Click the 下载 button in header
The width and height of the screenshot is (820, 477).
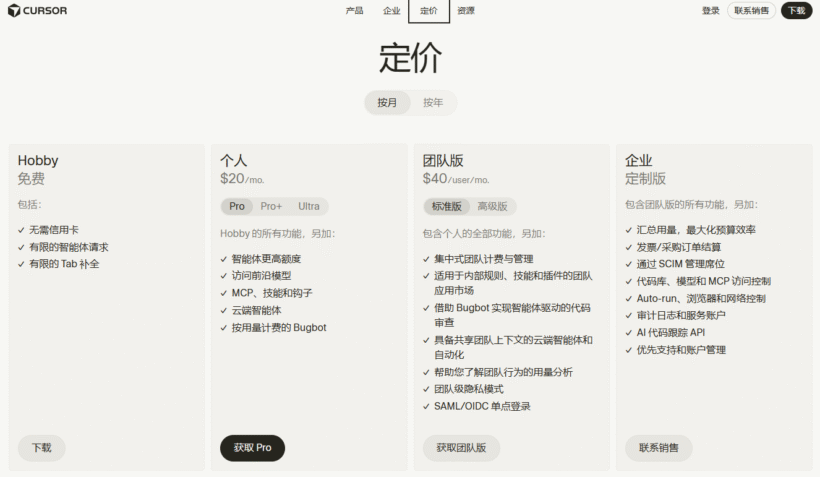click(796, 10)
